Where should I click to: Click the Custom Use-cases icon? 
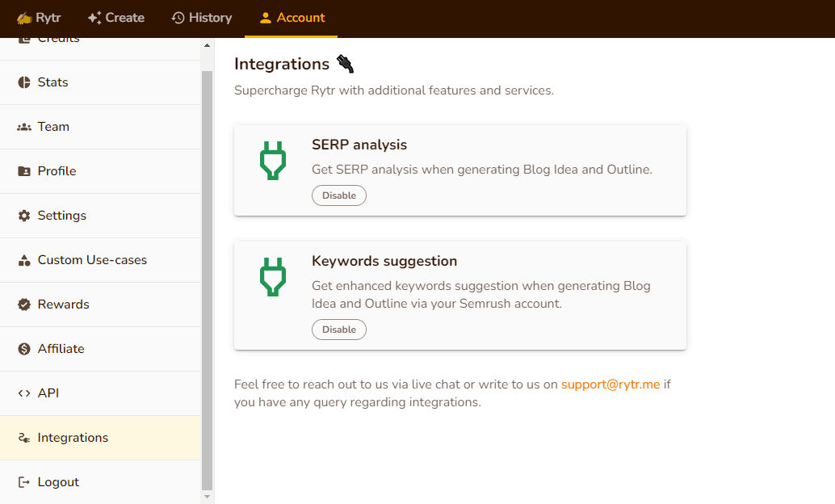tap(23, 259)
